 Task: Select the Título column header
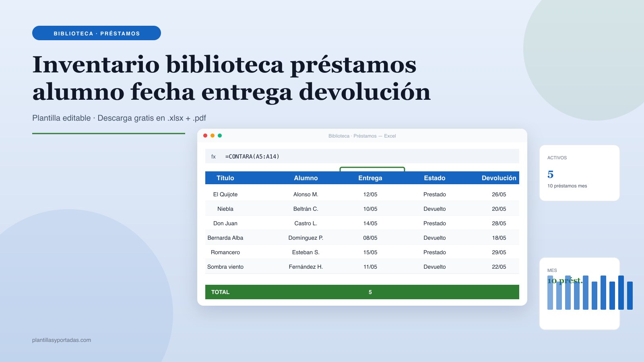225,178
